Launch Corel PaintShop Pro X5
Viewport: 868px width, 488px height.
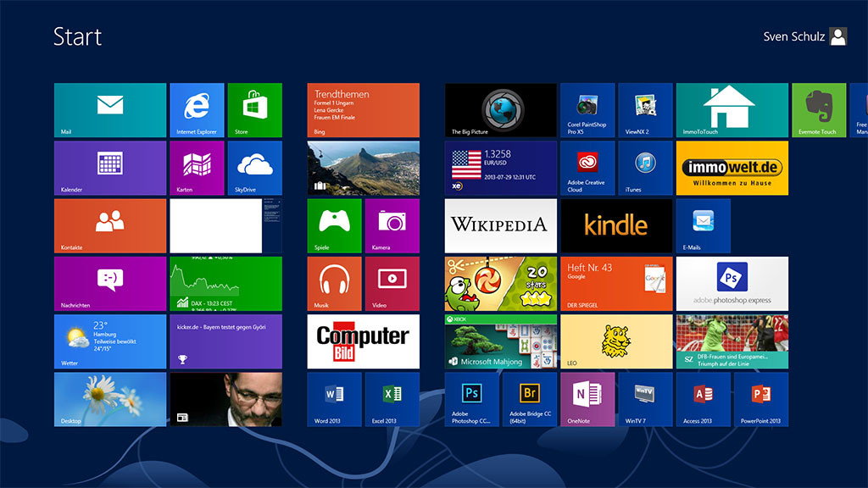pyautogui.click(x=587, y=110)
